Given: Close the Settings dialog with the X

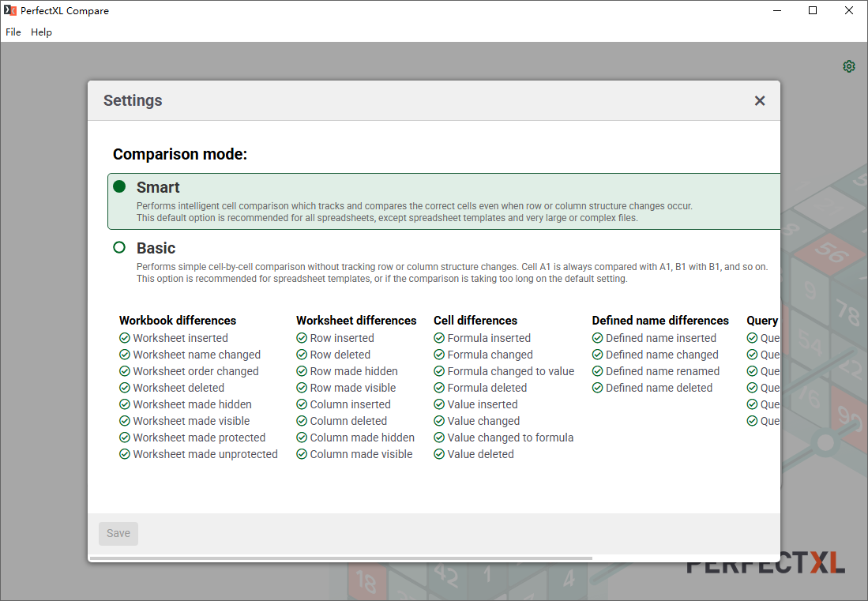Looking at the screenshot, I should point(760,101).
